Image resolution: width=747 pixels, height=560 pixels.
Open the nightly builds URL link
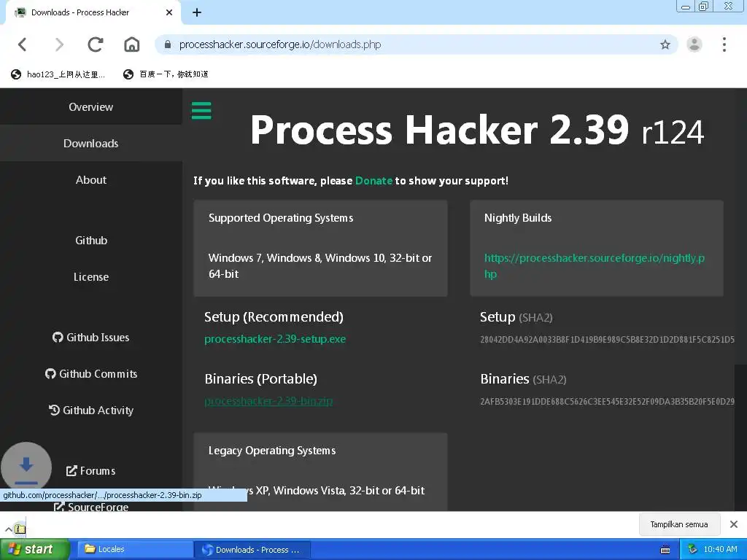[x=594, y=265]
